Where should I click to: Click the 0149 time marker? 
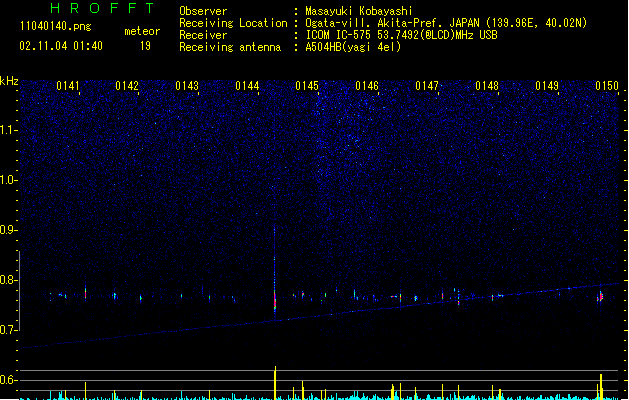tap(547, 86)
